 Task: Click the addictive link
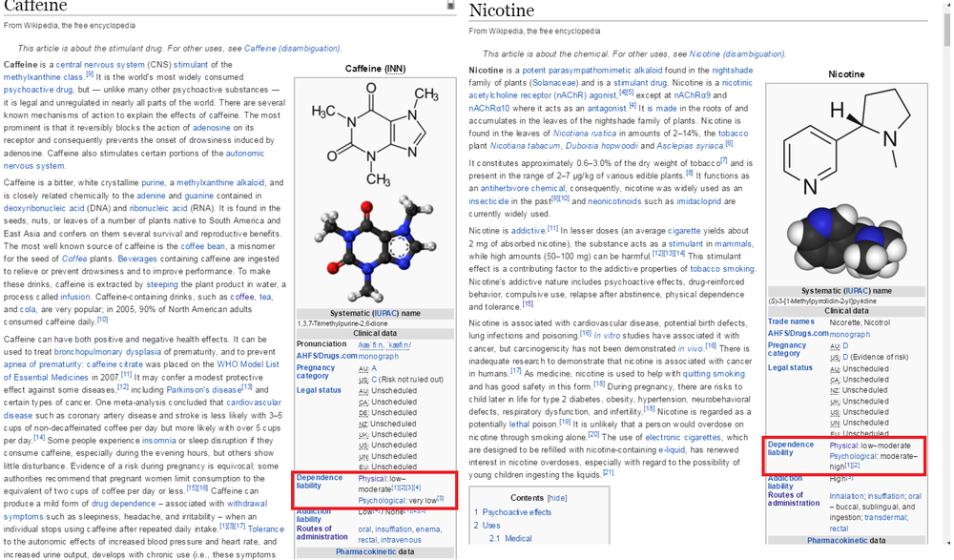529,231
